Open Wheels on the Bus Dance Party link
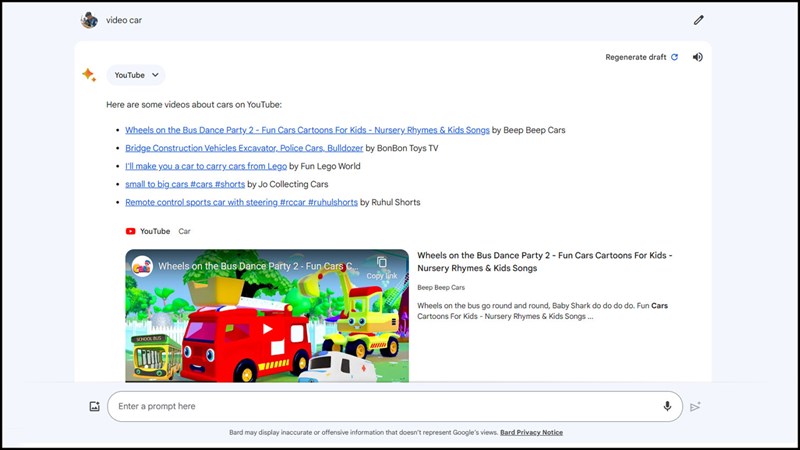 pyautogui.click(x=307, y=130)
